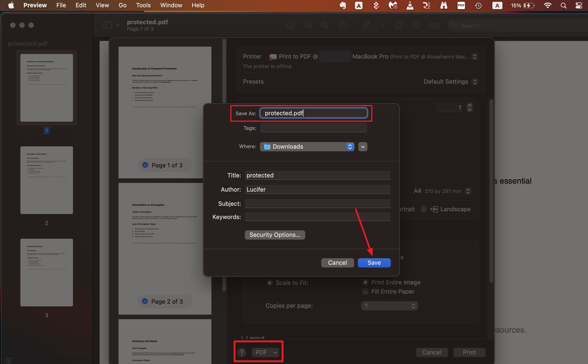Open Control Center icon

pos(579,5)
